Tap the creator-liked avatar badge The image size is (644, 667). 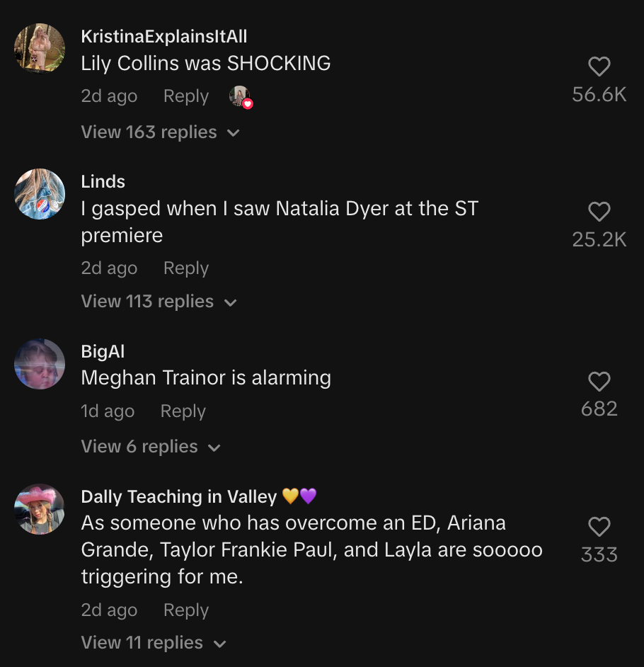(x=241, y=96)
